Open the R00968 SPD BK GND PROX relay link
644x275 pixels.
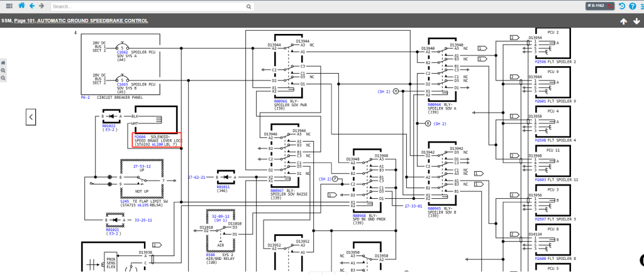(x=359, y=215)
